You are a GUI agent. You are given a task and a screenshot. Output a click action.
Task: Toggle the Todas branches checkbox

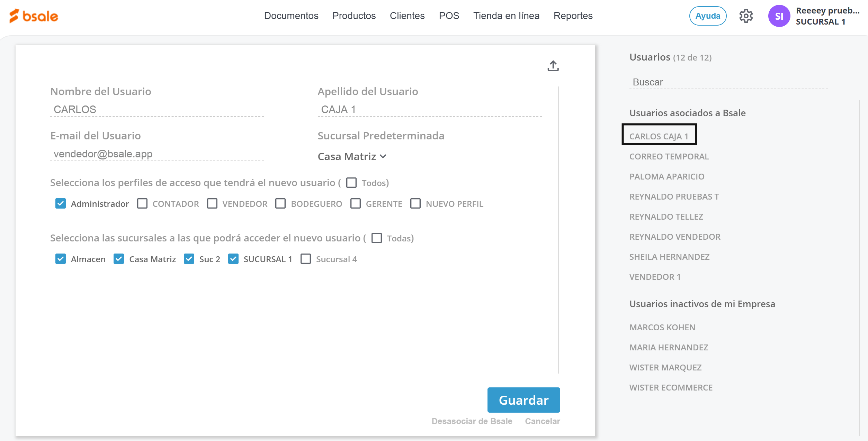click(377, 238)
